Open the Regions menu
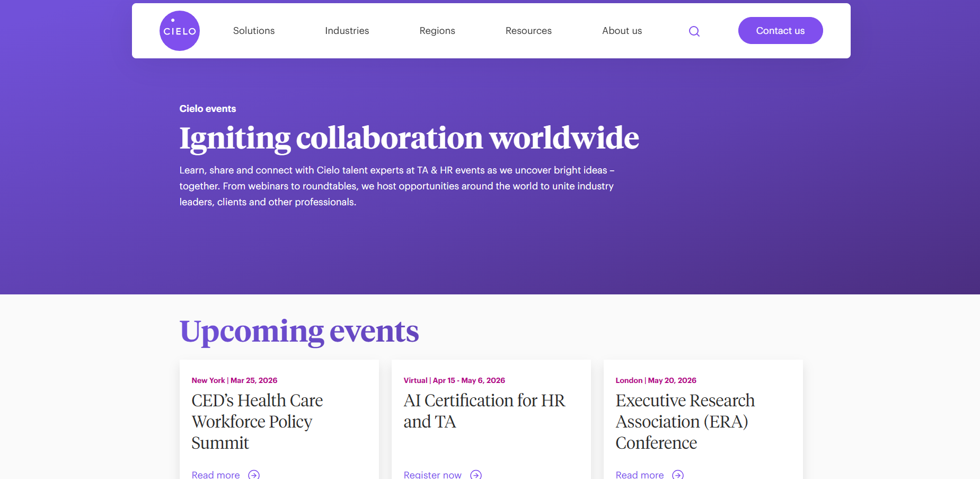The image size is (980, 479). pyautogui.click(x=437, y=31)
